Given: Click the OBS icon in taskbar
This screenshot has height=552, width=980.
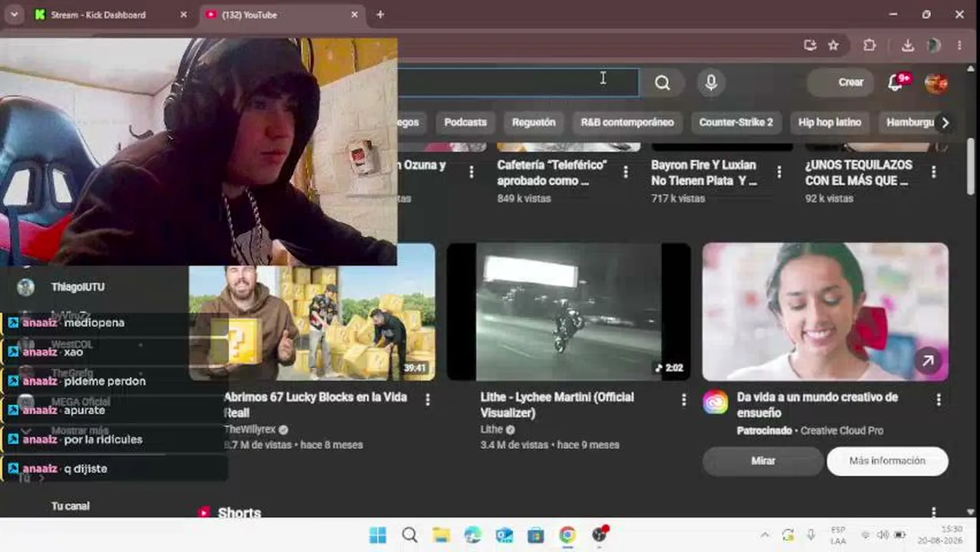Looking at the screenshot, I should [600, 535].
